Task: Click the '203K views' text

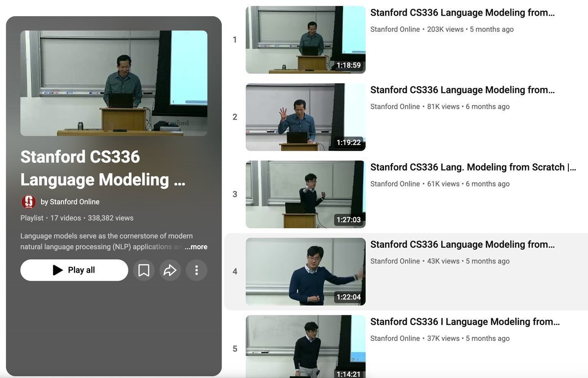Action: tap(445, 29)
